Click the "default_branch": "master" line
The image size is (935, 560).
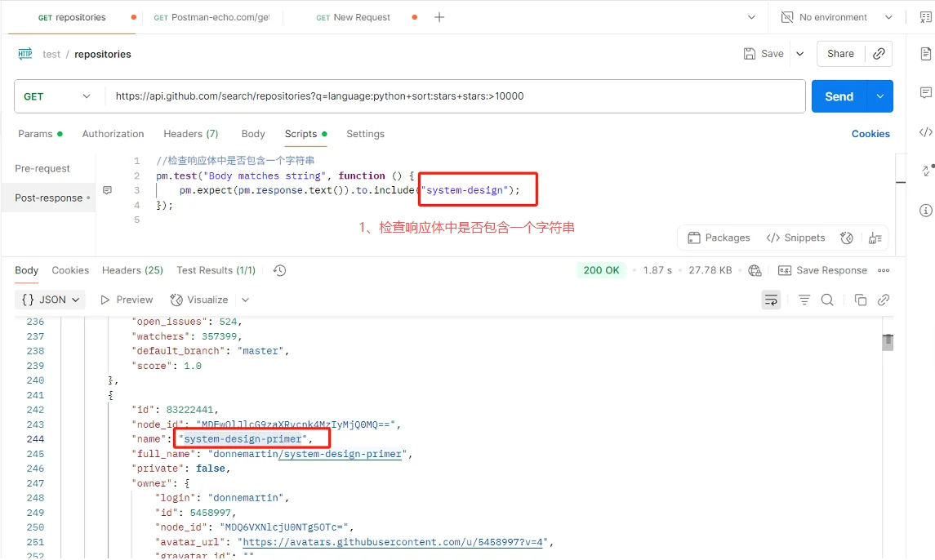(210, 351)
